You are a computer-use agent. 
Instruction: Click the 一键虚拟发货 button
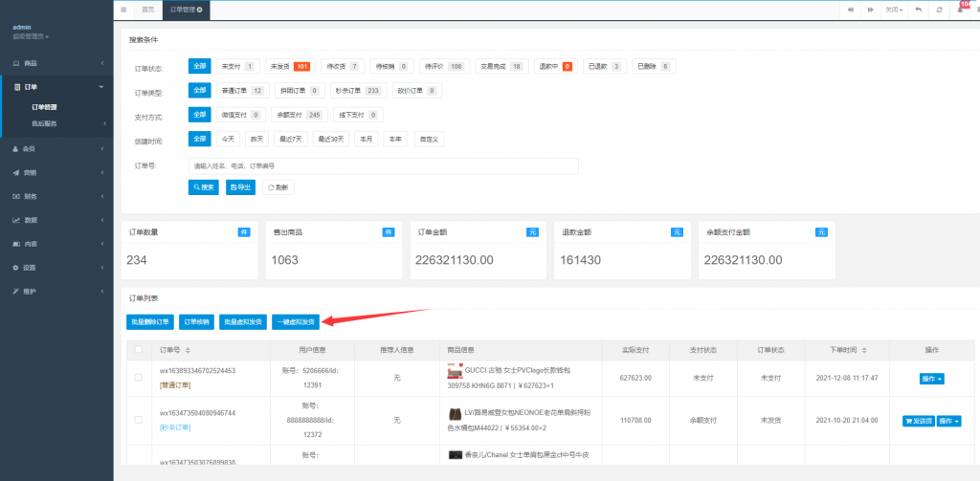pos(297,322)
